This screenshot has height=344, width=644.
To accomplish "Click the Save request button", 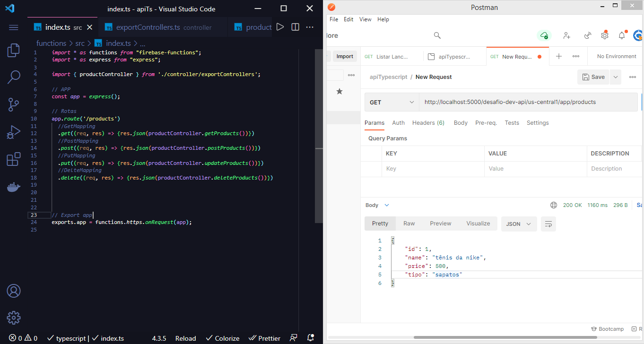I will point(593,77).
